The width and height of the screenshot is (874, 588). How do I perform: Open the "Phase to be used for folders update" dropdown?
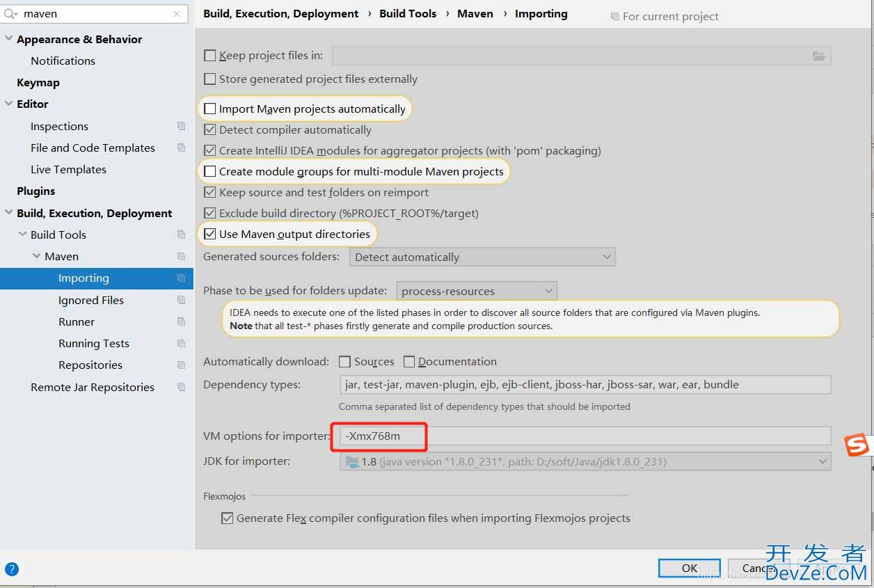(477, 291)
